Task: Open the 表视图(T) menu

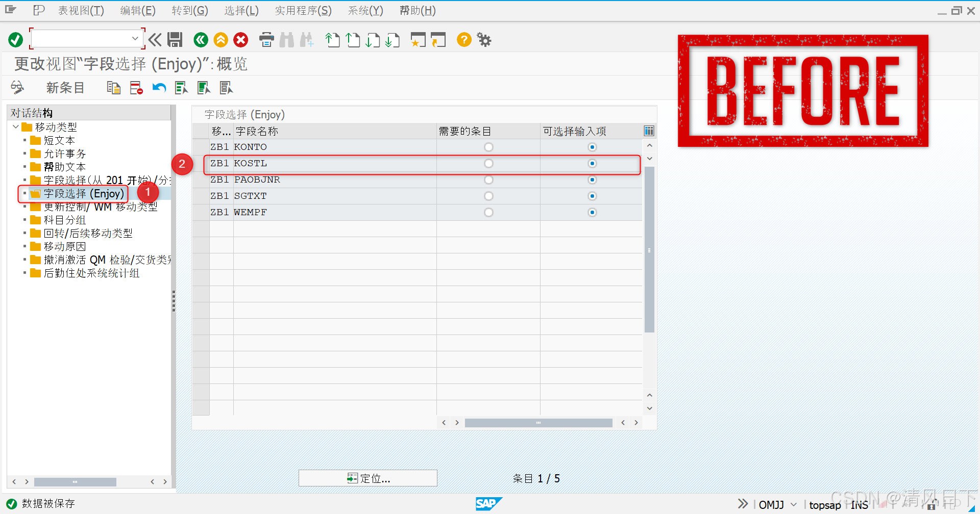Action: pyautogui.click(x=81, y=11)
